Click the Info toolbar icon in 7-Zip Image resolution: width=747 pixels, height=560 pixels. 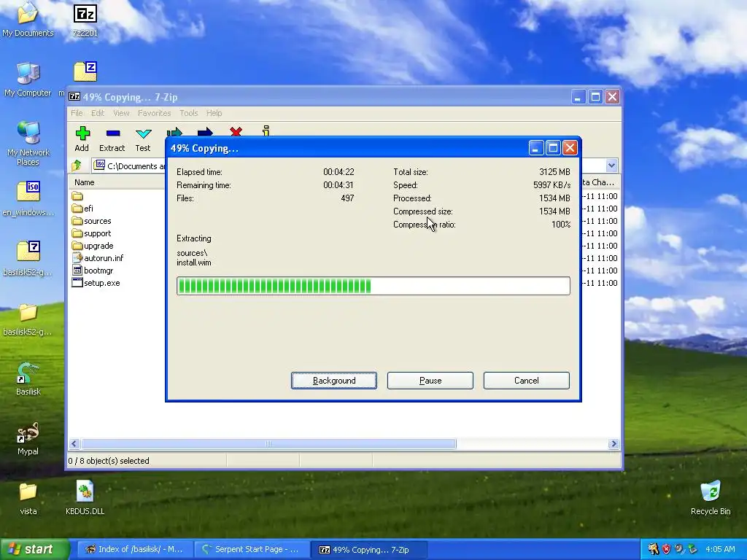pyautogui.click(x=266, y=131)
